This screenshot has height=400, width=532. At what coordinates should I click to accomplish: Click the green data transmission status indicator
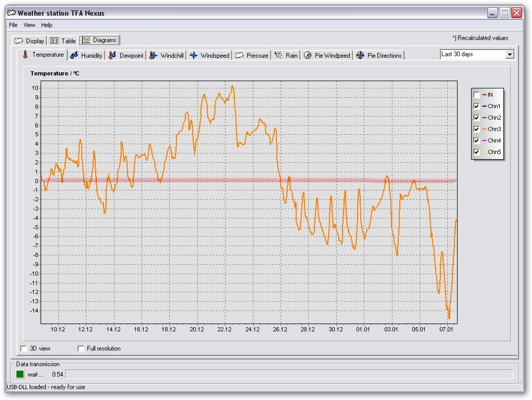click(x=20, y=374)
